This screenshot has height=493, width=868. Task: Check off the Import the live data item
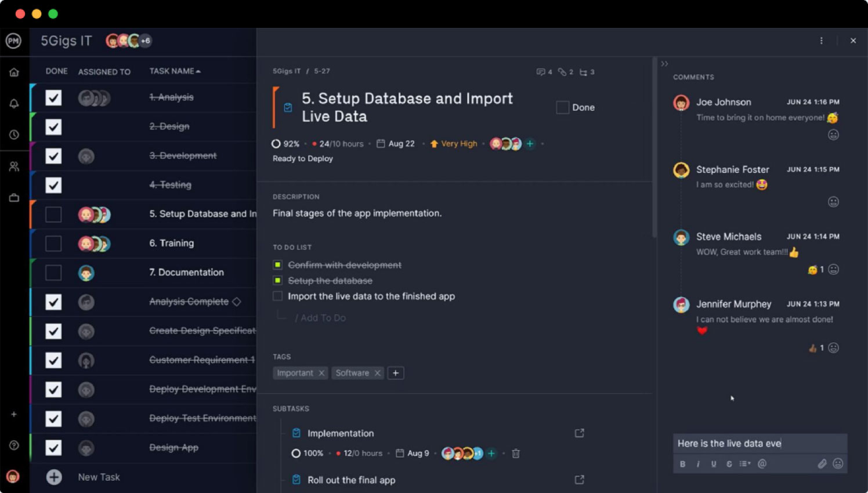[277, 296]
